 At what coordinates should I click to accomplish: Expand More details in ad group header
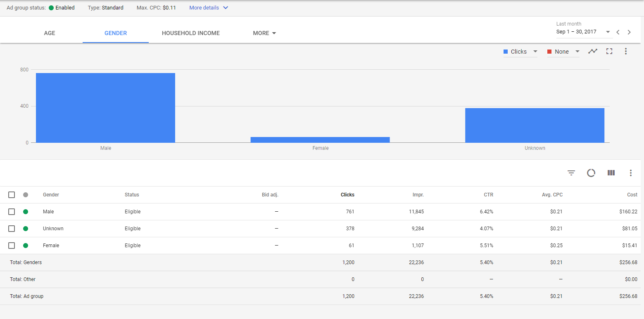point(209,8)
